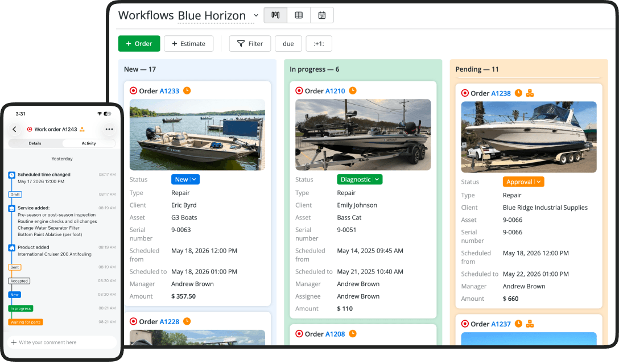
Task: Open the three-dot menu on mobile work order
Action: click(x=109, y=130)
